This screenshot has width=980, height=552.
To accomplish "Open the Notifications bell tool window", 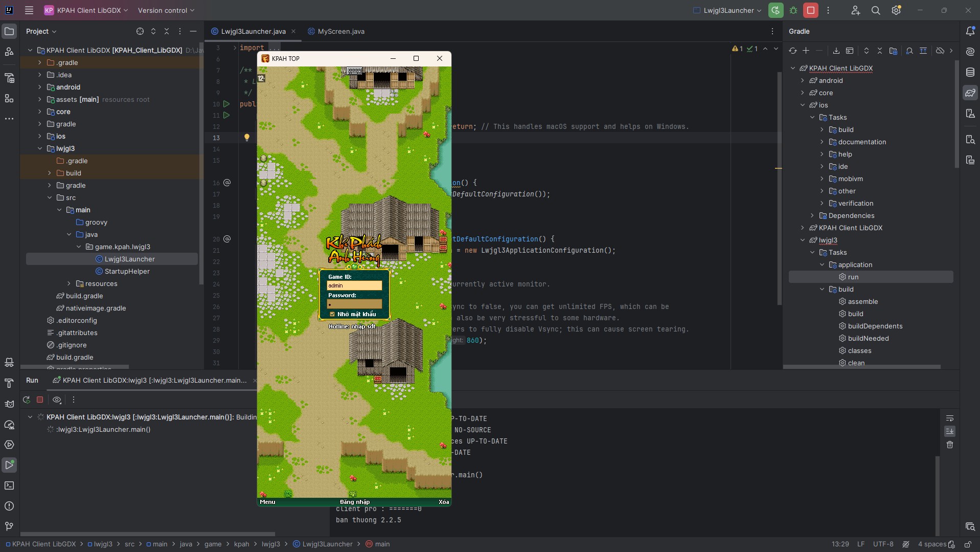I will coord(970,31).
